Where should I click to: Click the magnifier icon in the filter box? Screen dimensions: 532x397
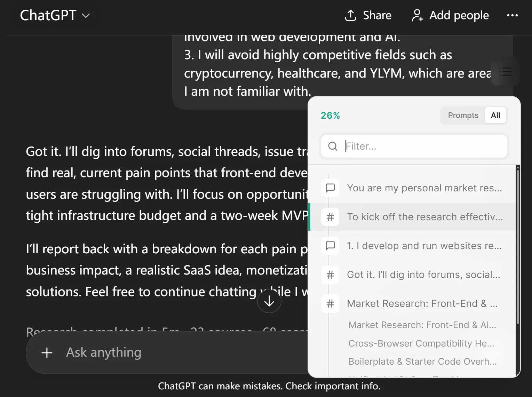coord(333,146)
